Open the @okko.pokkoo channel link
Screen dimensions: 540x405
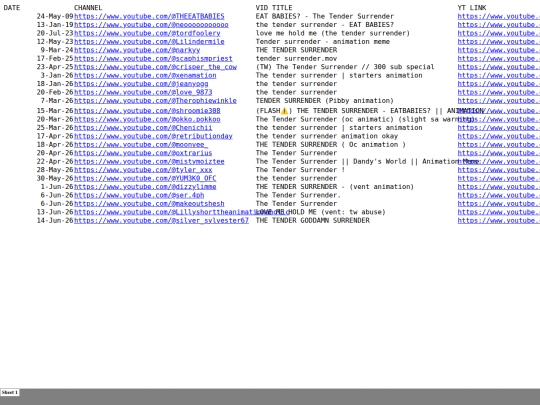[x=147, y=119]
